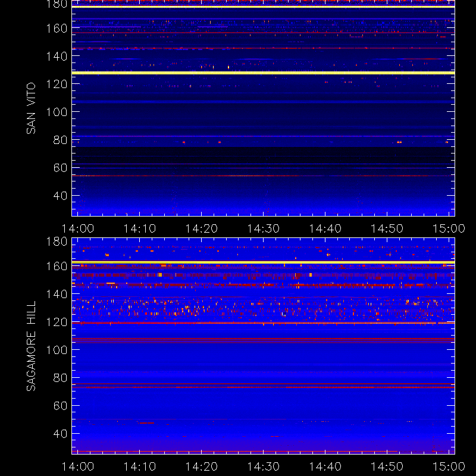Pick the 160 tick label on the SAGAMORE HILL plot
Image resolution: width=476 pixels, height=476 pixels.
[x=57, y=266]
